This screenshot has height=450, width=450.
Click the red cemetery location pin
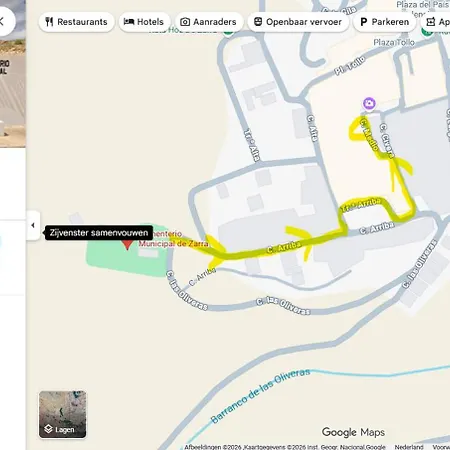127,244
